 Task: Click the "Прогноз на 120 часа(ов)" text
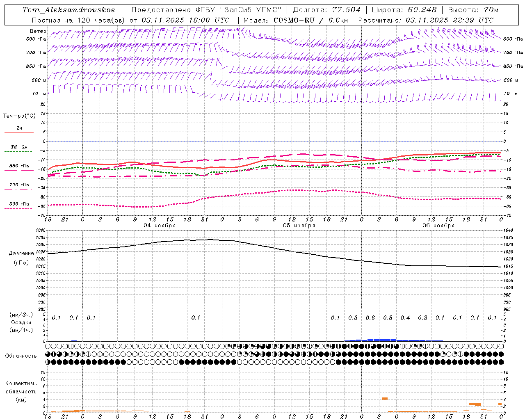click(x=79, y=20)
